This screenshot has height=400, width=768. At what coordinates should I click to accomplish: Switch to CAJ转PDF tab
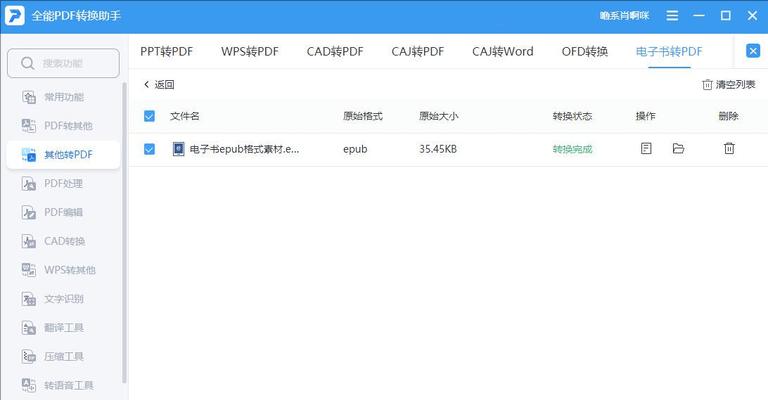pyautogui.click(x=418, y=51)
